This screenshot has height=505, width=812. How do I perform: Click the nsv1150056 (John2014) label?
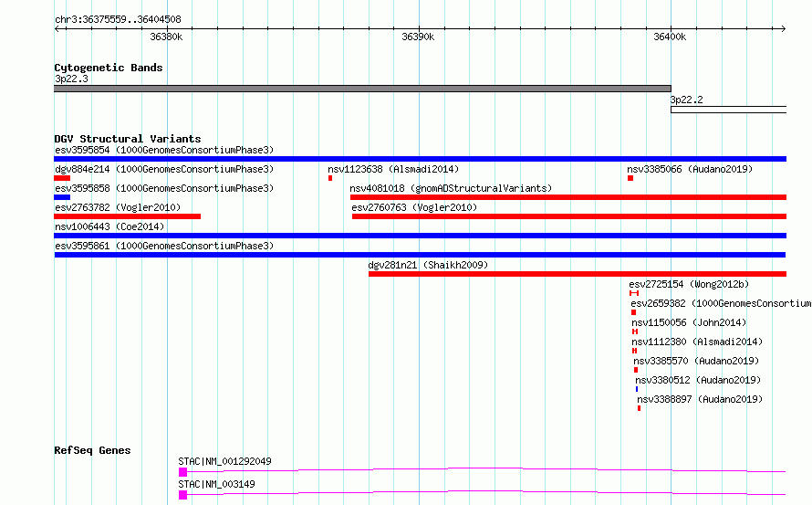click(x=689, y=322)
